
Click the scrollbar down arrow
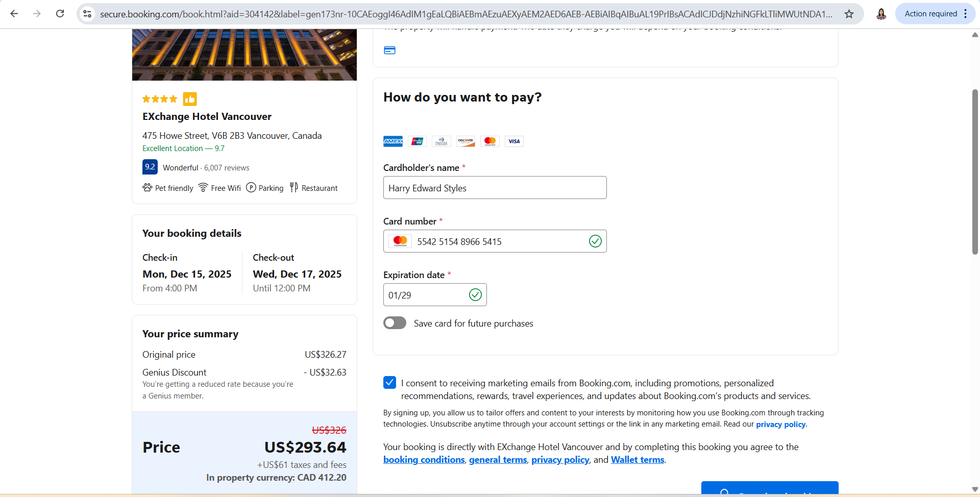(x=975, y=489)
